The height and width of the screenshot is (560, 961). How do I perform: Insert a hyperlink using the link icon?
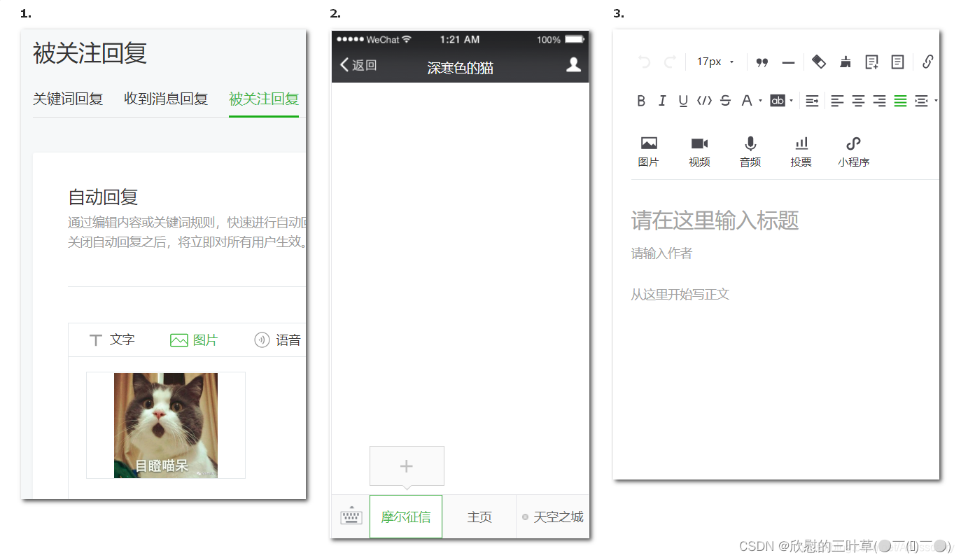(927, 62)
